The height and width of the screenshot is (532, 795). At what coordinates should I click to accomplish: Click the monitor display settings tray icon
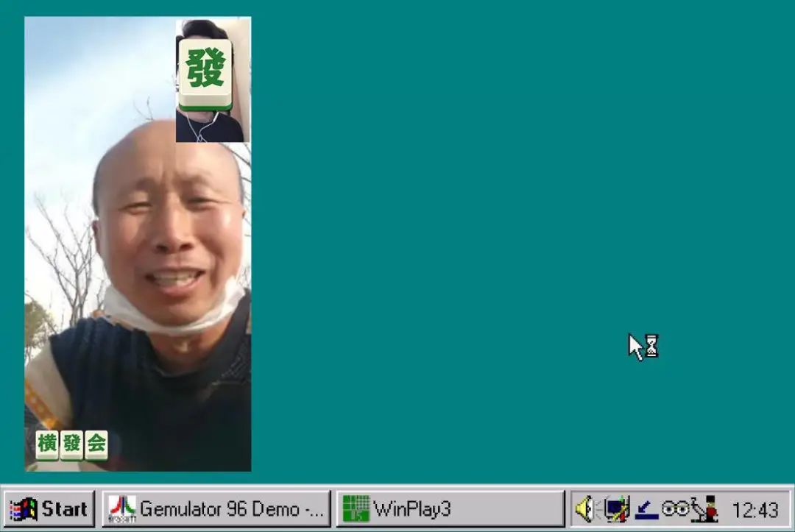point(617,508)
